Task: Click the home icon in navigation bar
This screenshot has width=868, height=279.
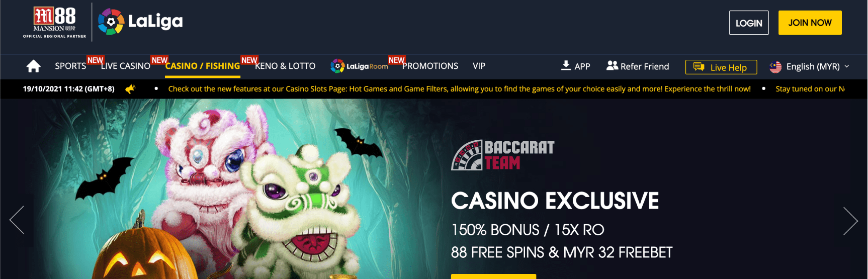Action: [x=34, y=66]
